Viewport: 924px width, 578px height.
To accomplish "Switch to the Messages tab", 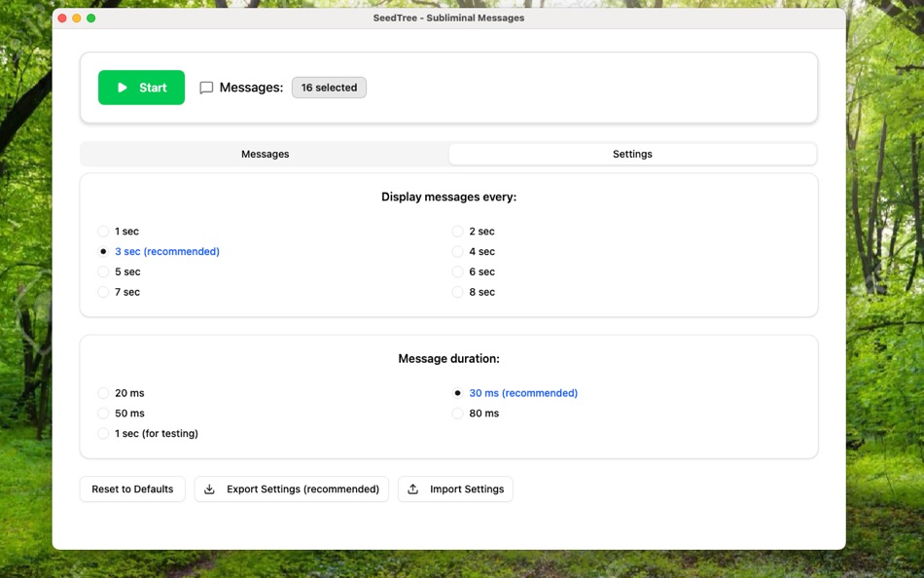I will 265,154.
